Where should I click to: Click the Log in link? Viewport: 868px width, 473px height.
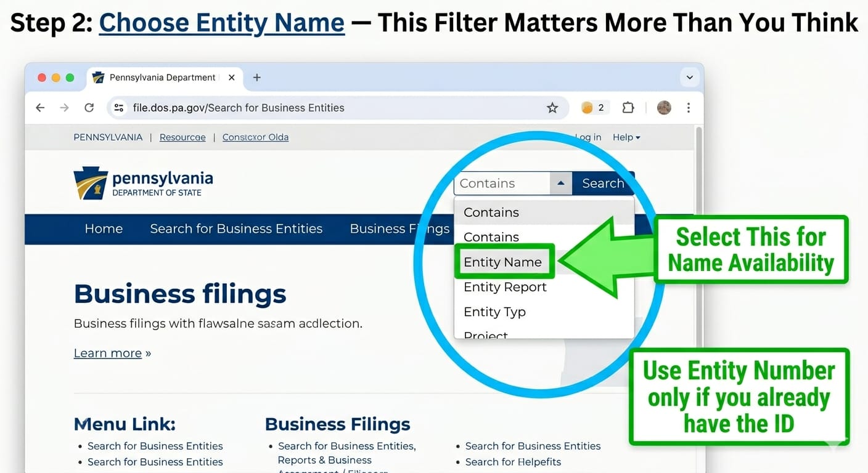pyautogui.click(x=588, y=137)
